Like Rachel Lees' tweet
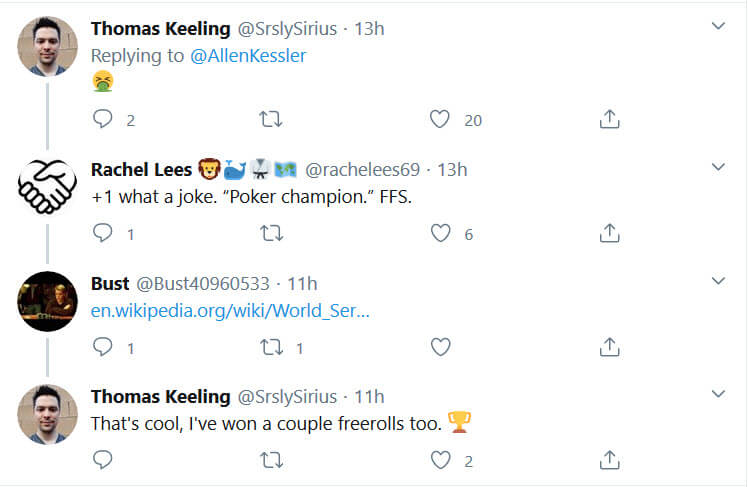This screenshot has height=487, width=748. 440,234
